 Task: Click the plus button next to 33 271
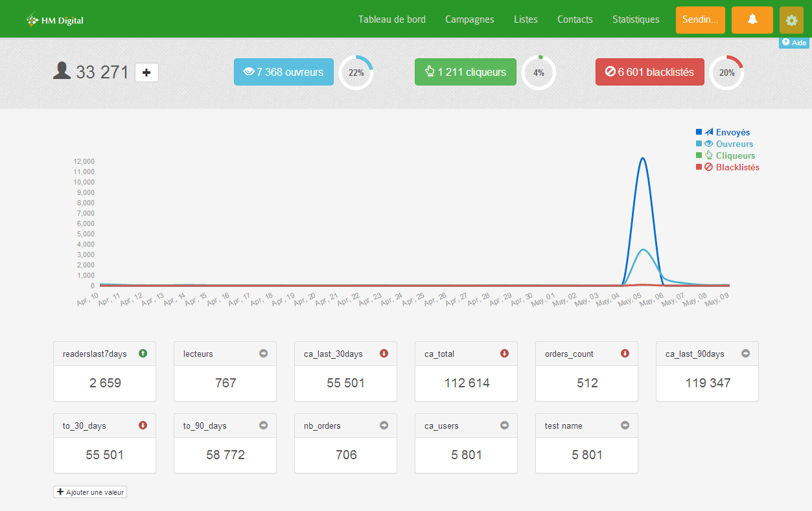146,73
